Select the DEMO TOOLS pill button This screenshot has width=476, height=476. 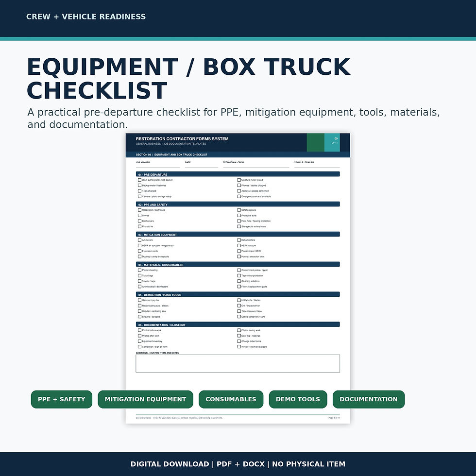click(298, 399)
